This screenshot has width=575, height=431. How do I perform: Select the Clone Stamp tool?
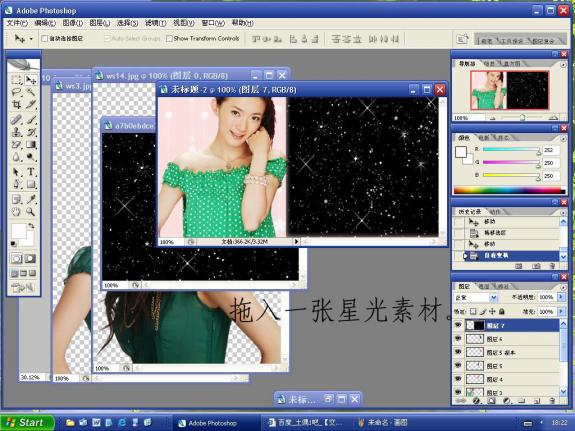[17, 132]
